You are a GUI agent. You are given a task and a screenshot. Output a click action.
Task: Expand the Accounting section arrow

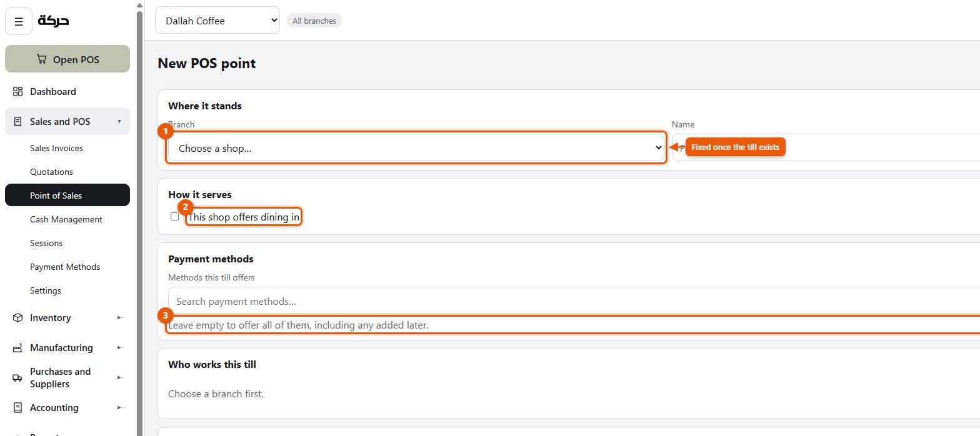click(x=119, y=407)
